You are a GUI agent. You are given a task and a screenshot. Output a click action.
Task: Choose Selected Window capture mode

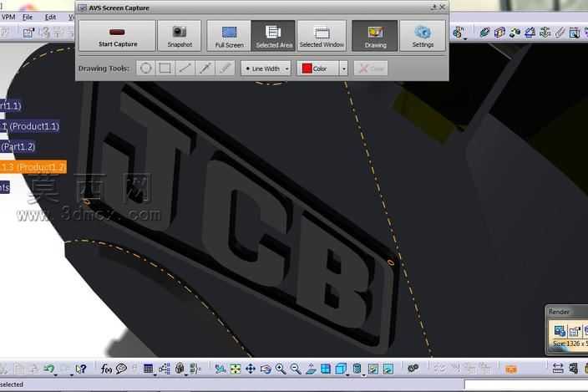(322, 36)
